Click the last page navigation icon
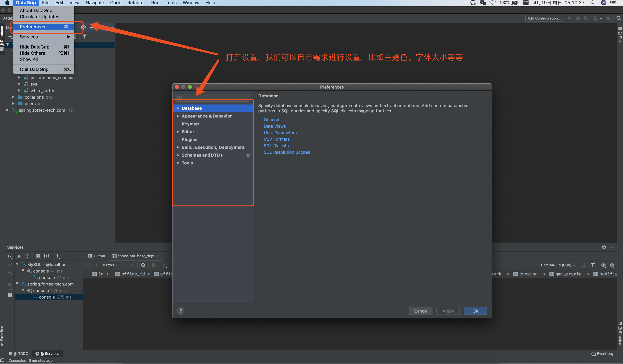The height and width of the screenshot is (364, 623). (132, 265)
